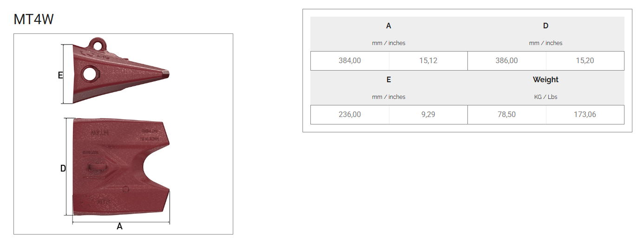Select the A column header in table
Image resolution: width=644 pixels, height=248 pixels.
click(388, 26)
